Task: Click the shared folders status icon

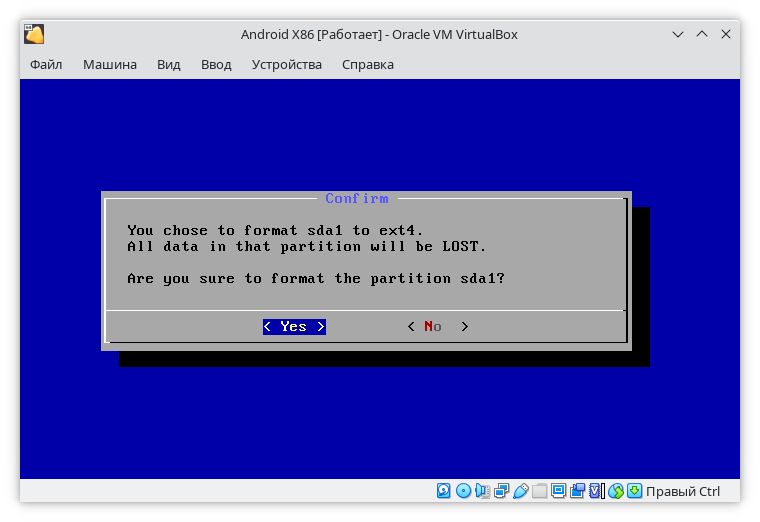Action: [540, 491]
